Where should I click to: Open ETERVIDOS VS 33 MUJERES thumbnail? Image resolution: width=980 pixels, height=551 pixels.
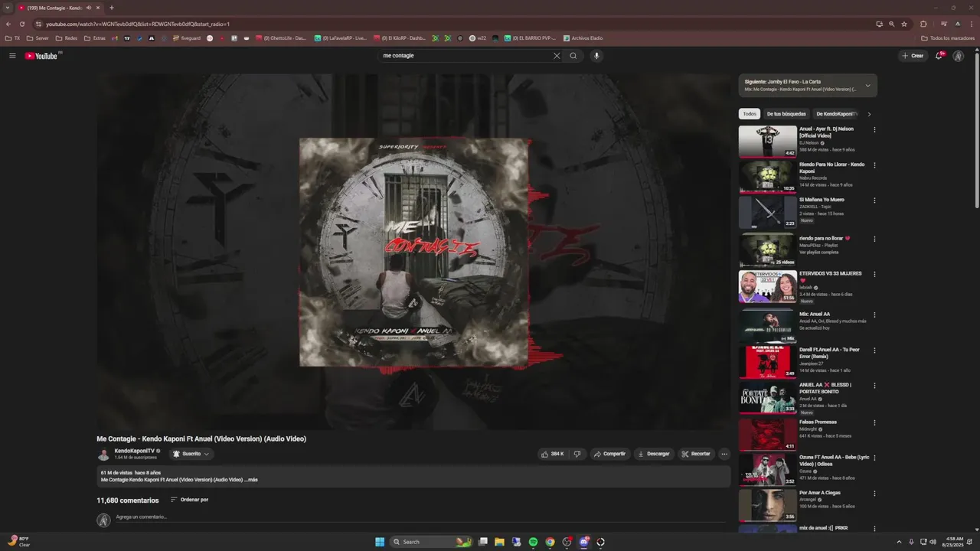tap(768, 286)
